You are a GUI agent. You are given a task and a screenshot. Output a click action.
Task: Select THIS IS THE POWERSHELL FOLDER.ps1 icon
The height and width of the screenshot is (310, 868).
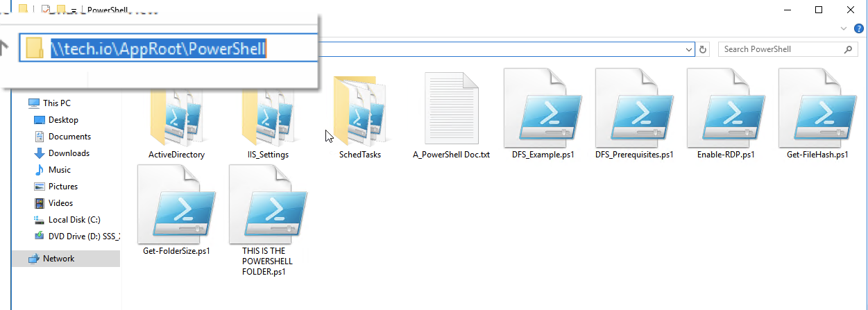point(268,205)
